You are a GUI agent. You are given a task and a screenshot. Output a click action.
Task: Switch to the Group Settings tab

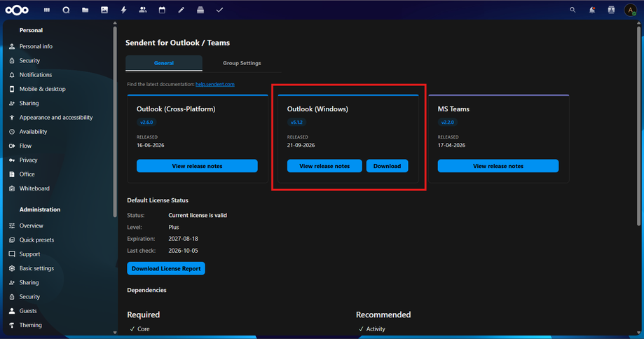[242, 63]
